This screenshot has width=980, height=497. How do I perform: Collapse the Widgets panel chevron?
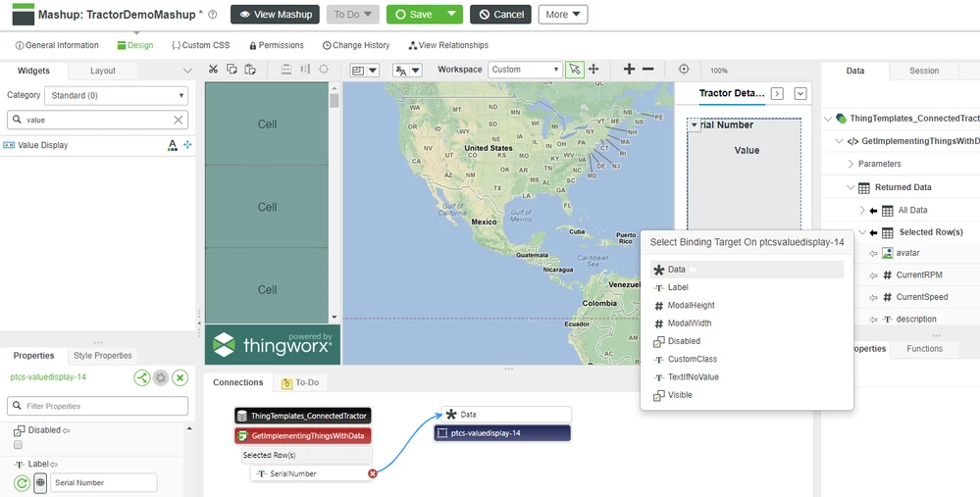(x=186, y=71)
